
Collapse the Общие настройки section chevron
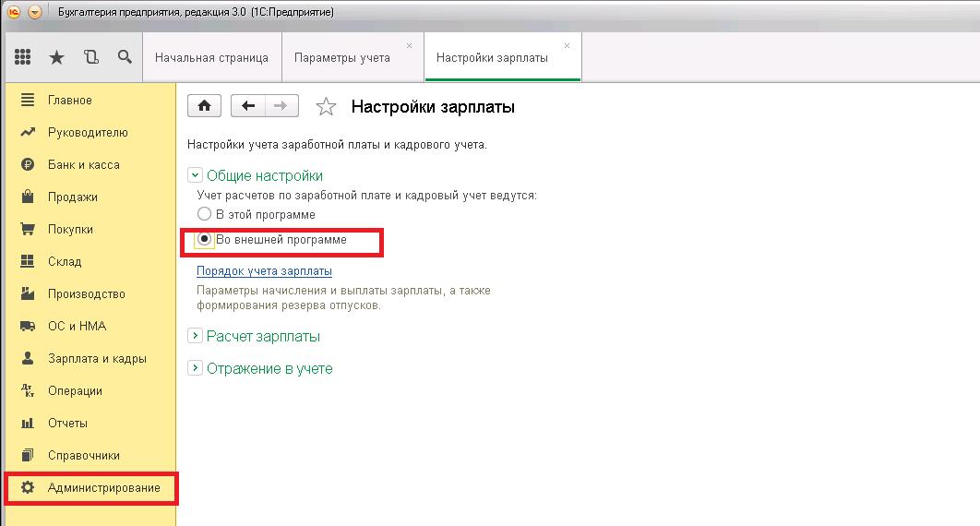pyautogui.click(x=195, y=175)
